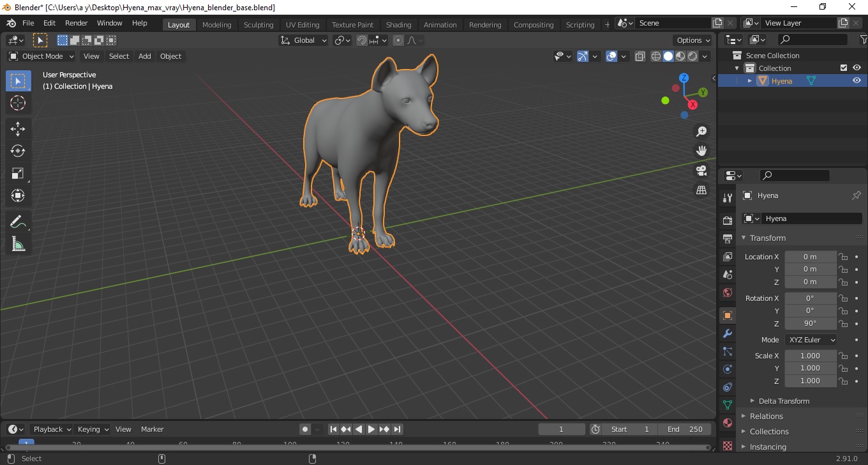Toggle X-Ray view mode
Viewport: 868px width, 465px height.
(x=640, y=56)
